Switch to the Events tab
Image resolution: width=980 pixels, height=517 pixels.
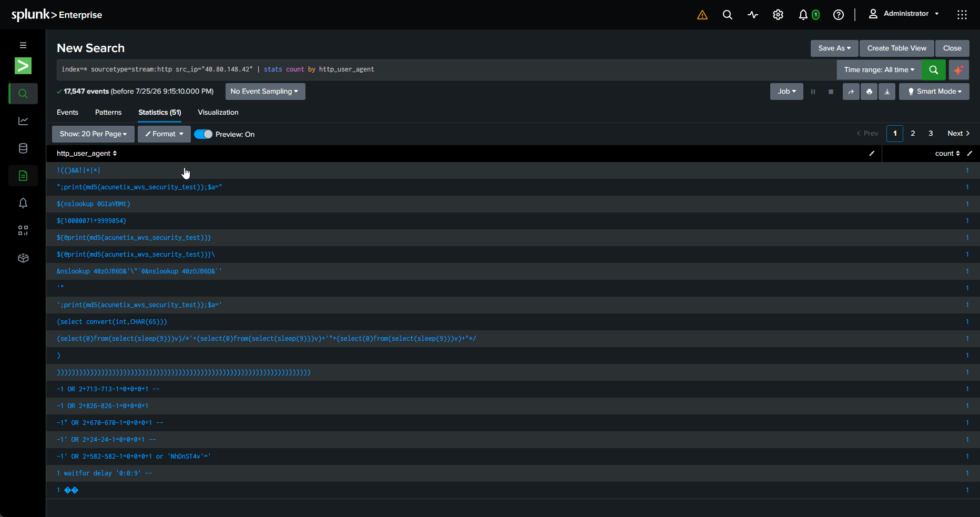tap(67, 113)
